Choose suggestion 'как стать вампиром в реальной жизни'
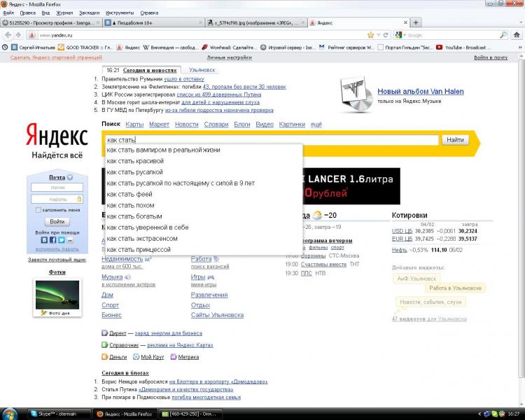 point(204,150)
